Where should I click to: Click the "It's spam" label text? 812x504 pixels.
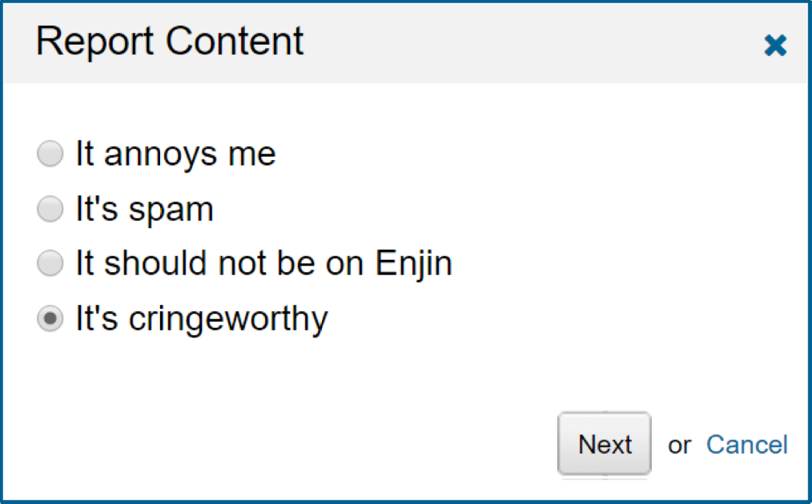144,209
